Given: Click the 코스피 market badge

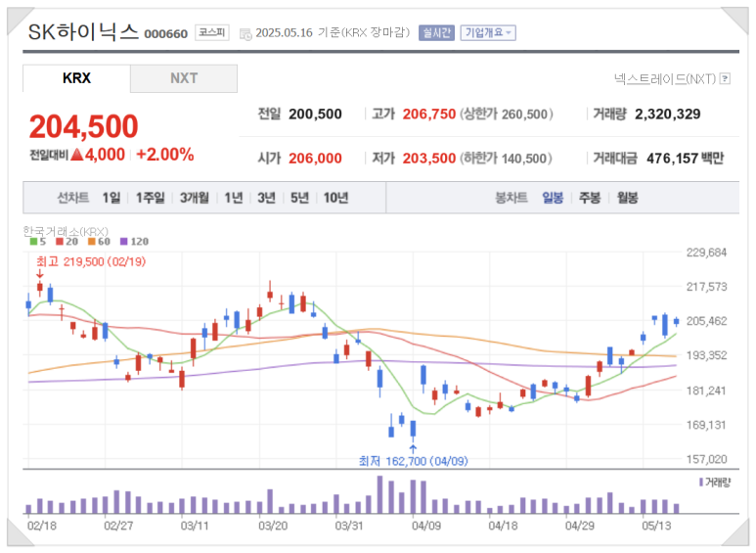Looking at the screenshot, I should (x=211, y=32).
